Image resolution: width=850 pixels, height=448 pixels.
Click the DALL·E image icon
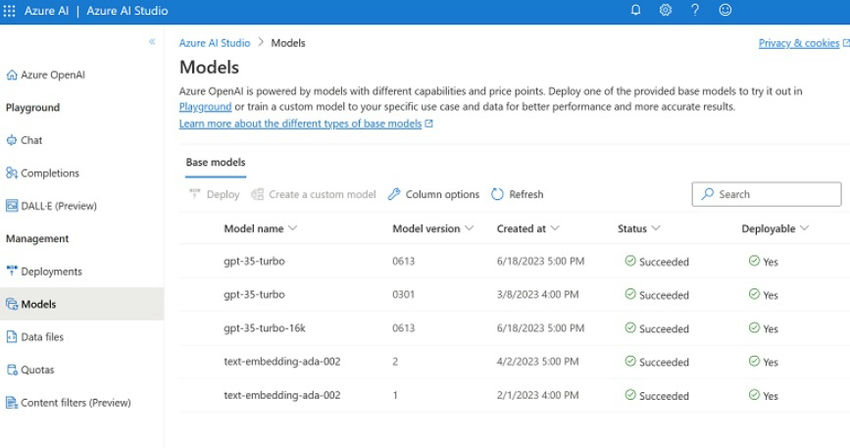(x=11, y=206)
